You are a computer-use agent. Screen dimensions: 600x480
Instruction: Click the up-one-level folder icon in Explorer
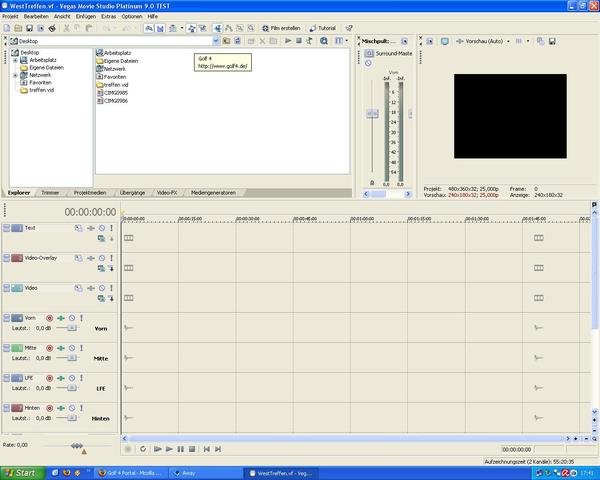227,41
